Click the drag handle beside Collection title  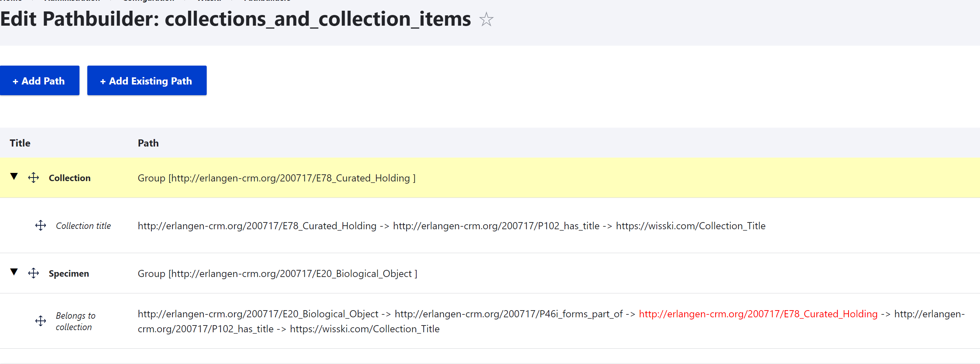41,225
